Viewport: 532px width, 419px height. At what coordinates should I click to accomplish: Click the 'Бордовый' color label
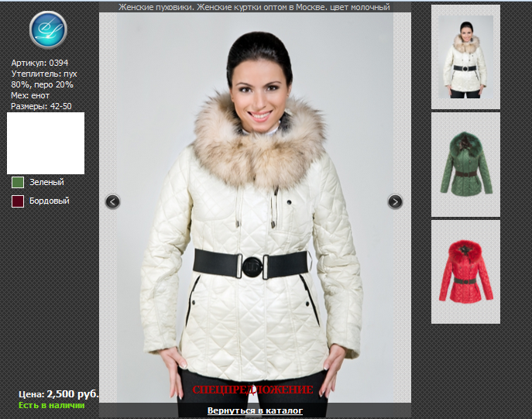tap(50, 201)
